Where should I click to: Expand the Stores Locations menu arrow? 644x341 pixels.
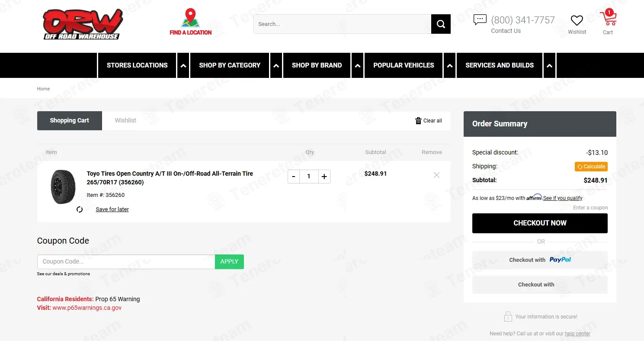click(x=183, y=66)
